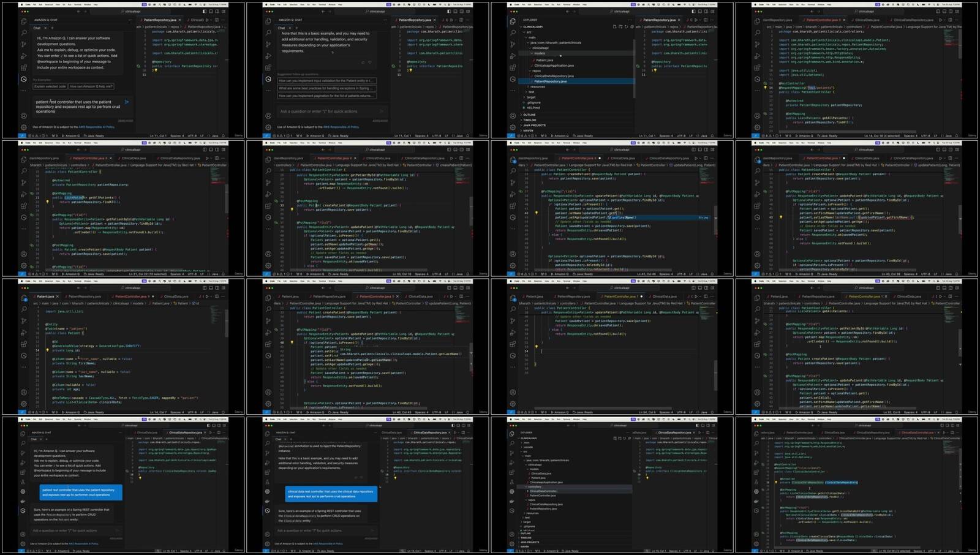This screenshot has height=555, width=980.
Task: Click status text 'Ln 21, Col 22 (10 selected)'
Action: pos(148,274)
